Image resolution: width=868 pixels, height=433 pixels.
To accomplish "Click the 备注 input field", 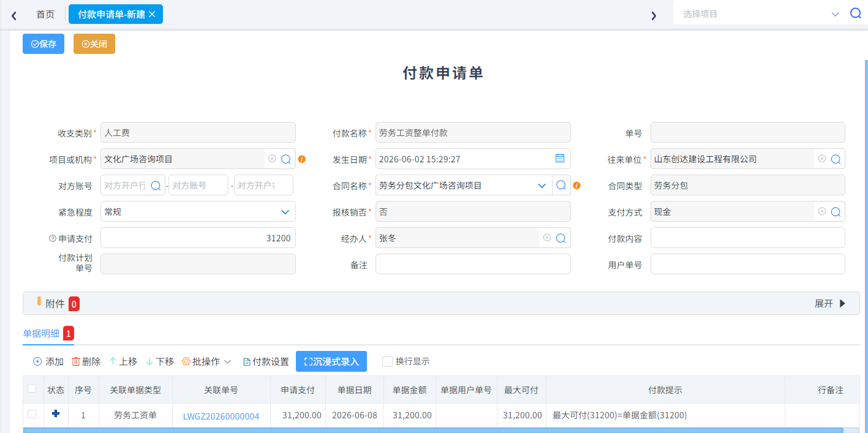I will pyautogui.click(x=473, y=264).
